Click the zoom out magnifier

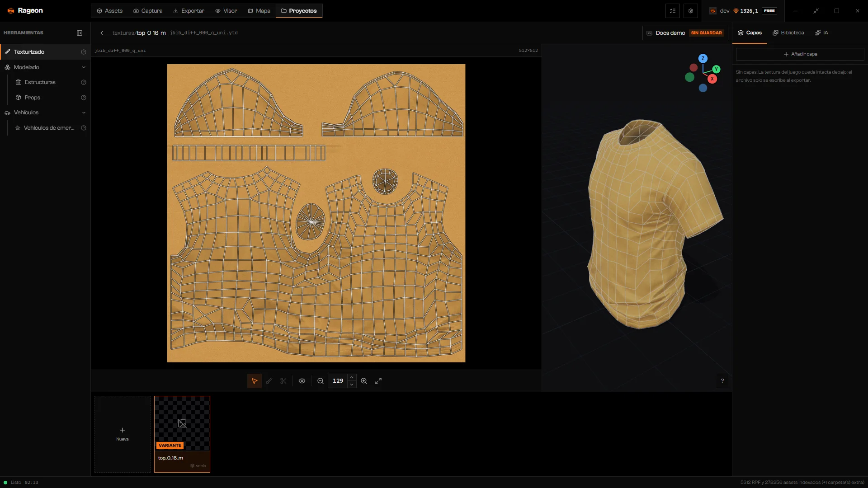321,381
